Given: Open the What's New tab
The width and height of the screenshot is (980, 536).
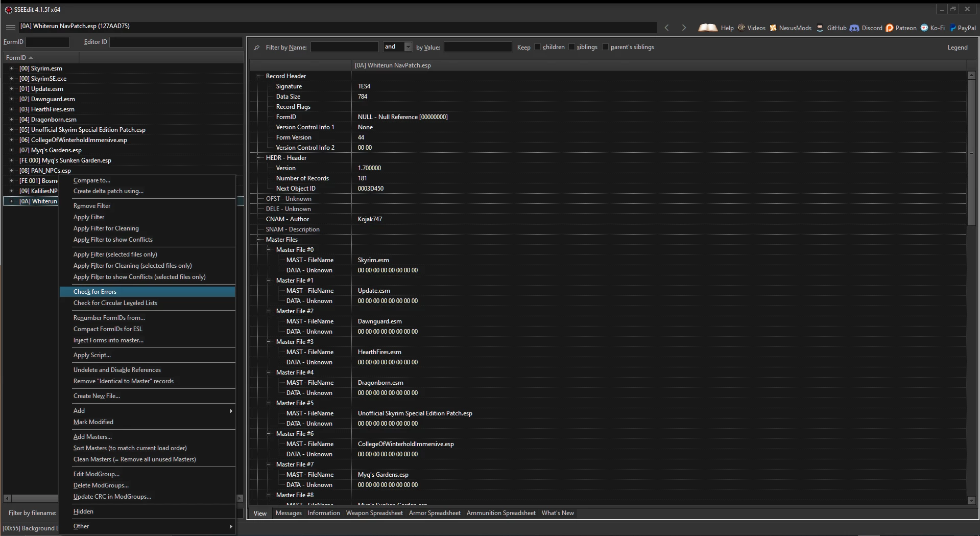Looking at the screenshot, I should pos(558,513).
